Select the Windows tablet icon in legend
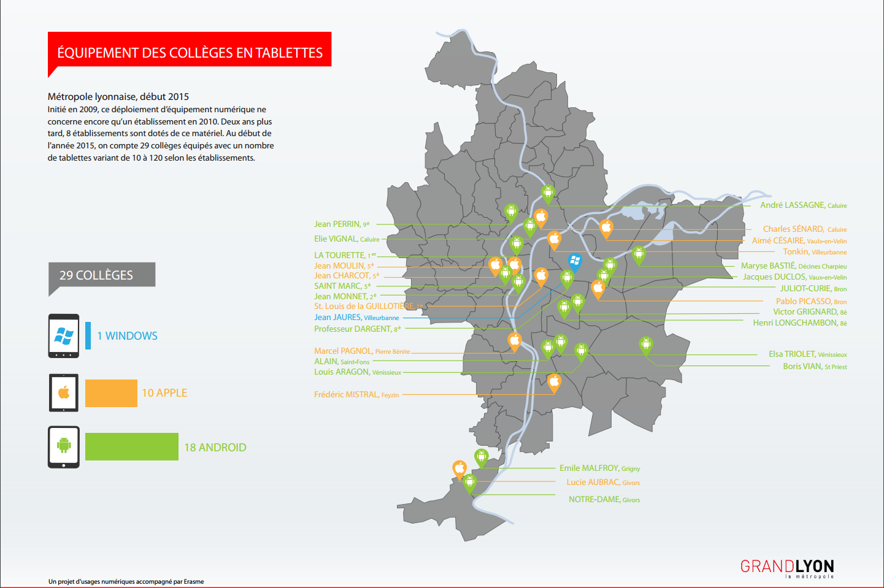The image size is (884, 588). [64, 335]
